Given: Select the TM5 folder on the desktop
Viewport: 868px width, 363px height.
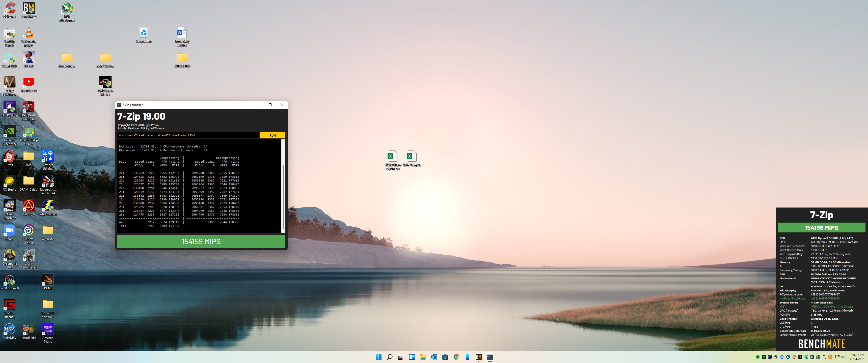Looking at the screenshot, I should [29, 159].
